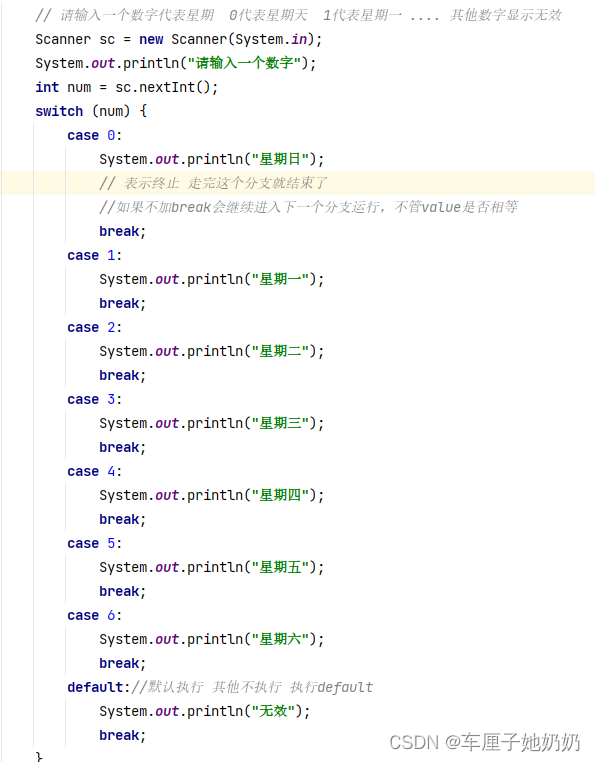Click the highlighted comment 表示终止 走完这个分支就结束了
Screen dimensions: 595x762
coord(213,183)
